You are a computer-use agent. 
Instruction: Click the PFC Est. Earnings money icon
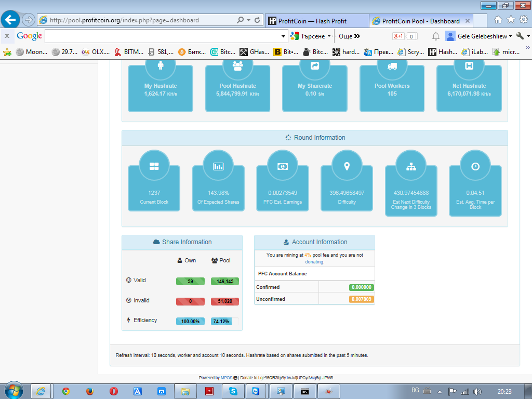click(x=283, y=166)
